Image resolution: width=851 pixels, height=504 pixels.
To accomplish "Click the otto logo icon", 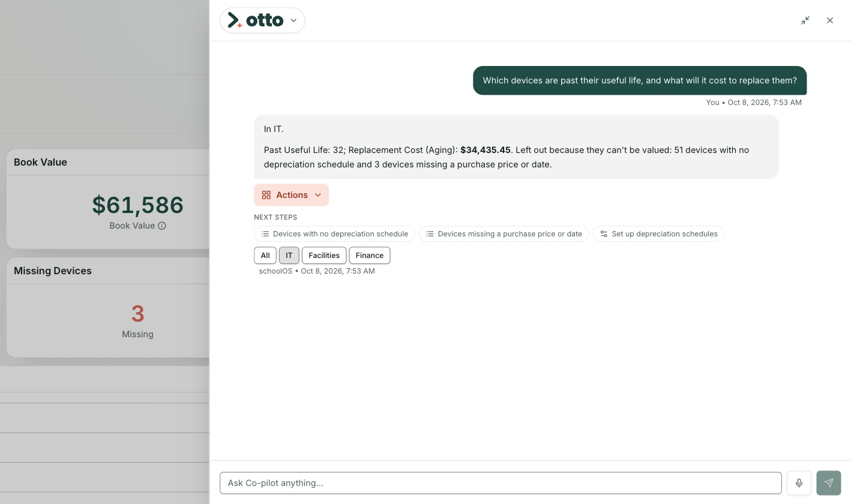I will 235,20.
